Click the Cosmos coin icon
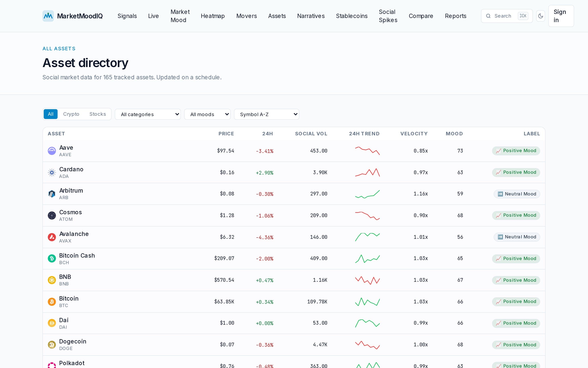 pyautogui.click(x=52, y=215)
